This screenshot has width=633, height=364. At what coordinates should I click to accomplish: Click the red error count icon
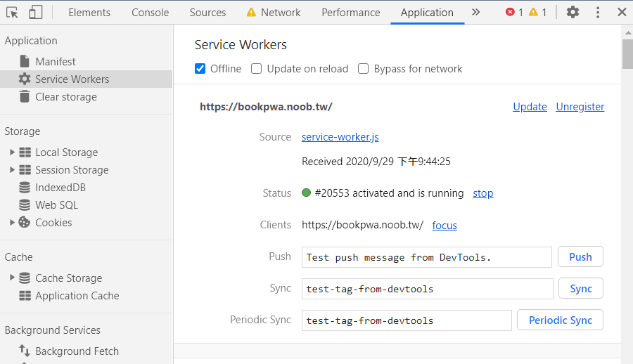click(511, 12)
